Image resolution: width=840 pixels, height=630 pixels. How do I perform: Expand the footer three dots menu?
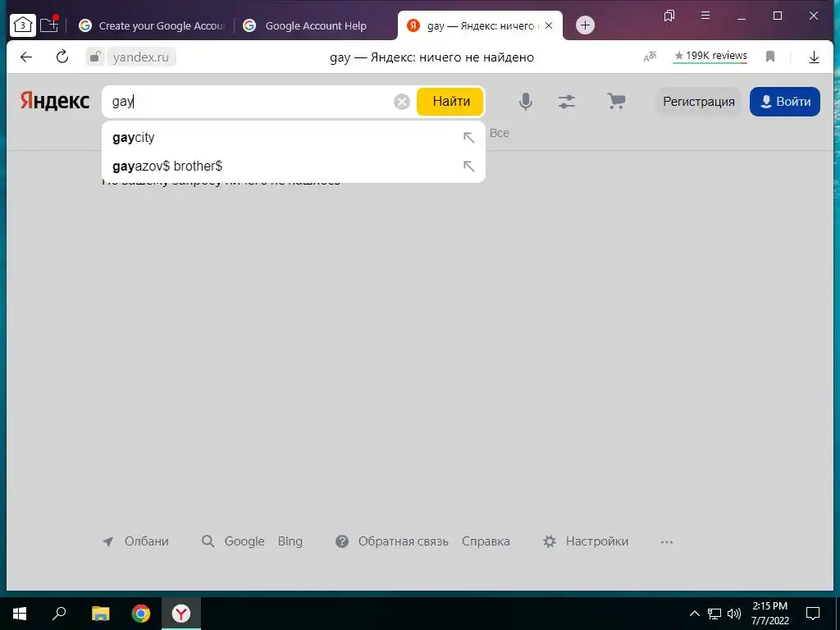pos(666,542)
